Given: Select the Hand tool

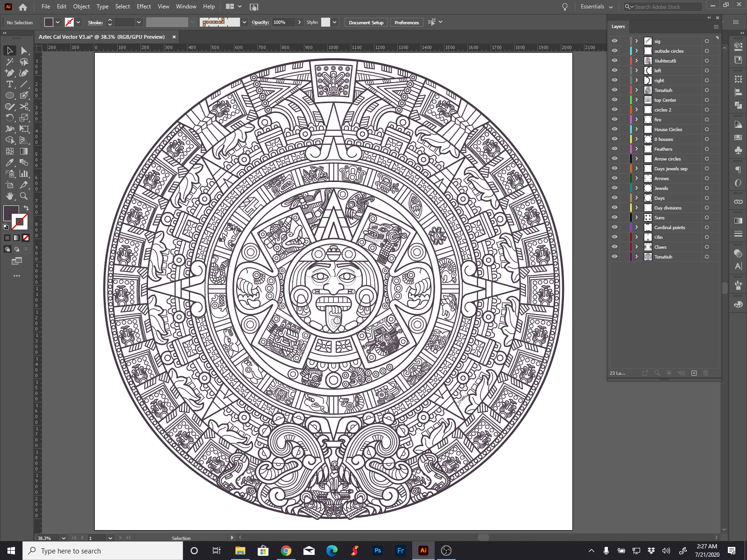Looking at the screenshot, I should pyautogui.click(x=10, y=196).
